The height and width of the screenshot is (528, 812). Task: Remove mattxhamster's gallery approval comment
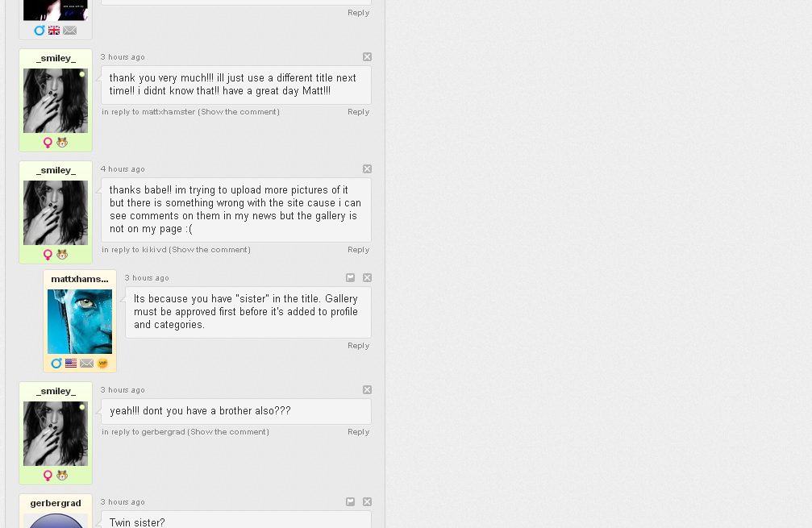(367, 278)
